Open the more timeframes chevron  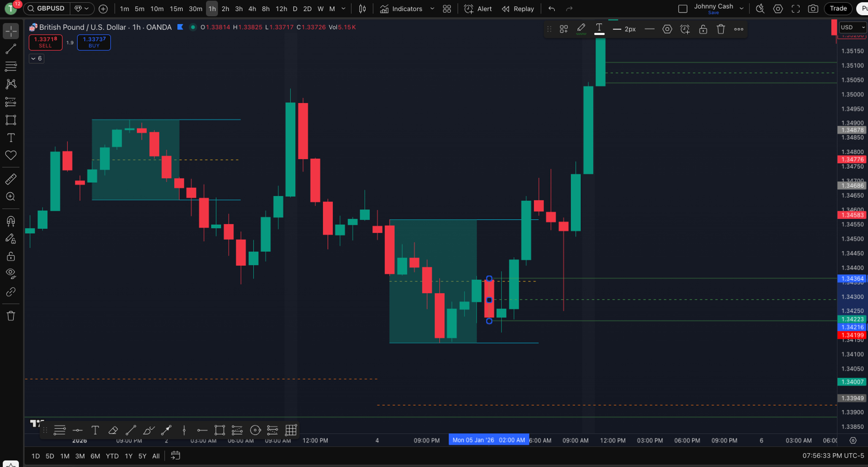coord(343,9)
